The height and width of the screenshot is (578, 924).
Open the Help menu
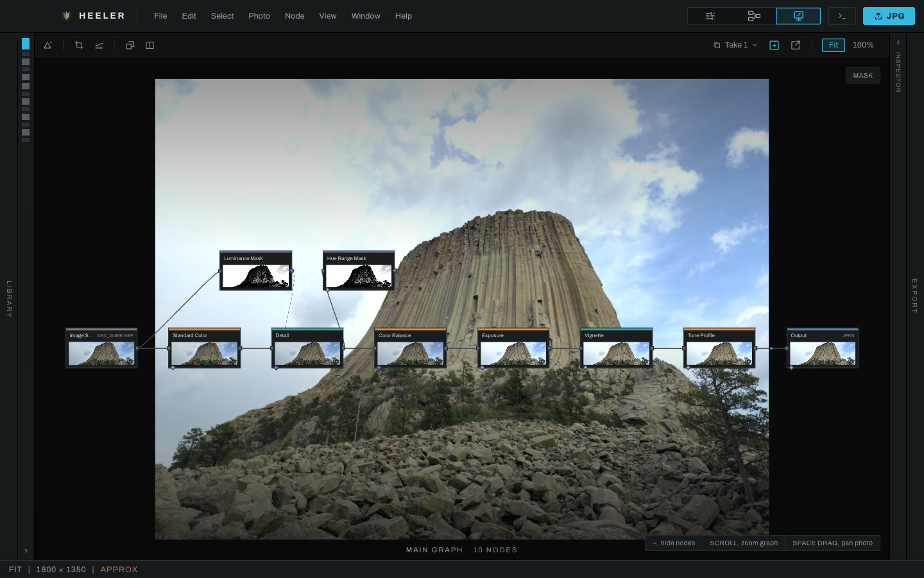[404, 16]
